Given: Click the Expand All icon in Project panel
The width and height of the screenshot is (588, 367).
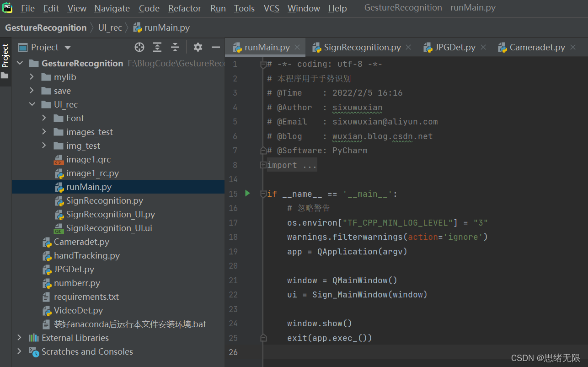Looking at the screenshot, I should (x=157, y=47).
